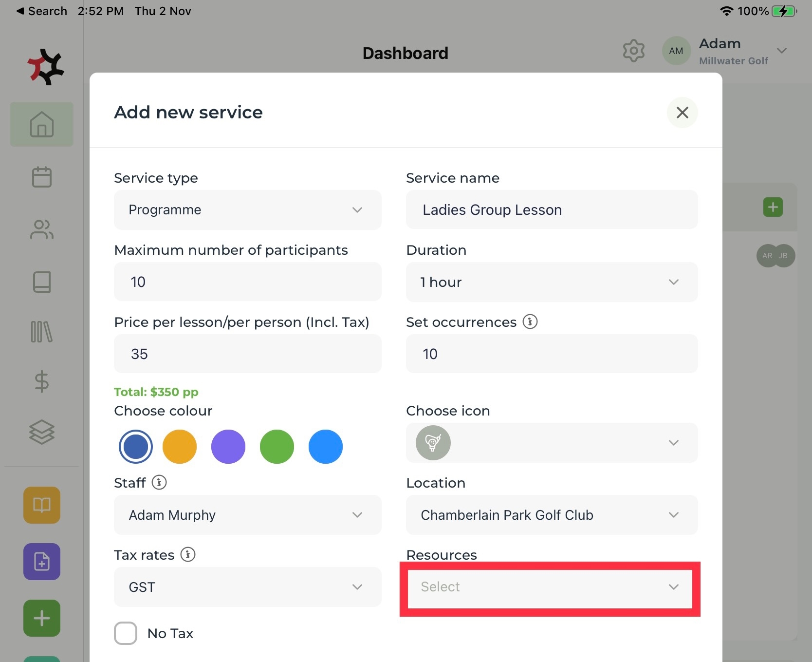This screenshot has height=662, width=812.
Task: Go to the Home dashboard tab
Action: pos(42,124)
